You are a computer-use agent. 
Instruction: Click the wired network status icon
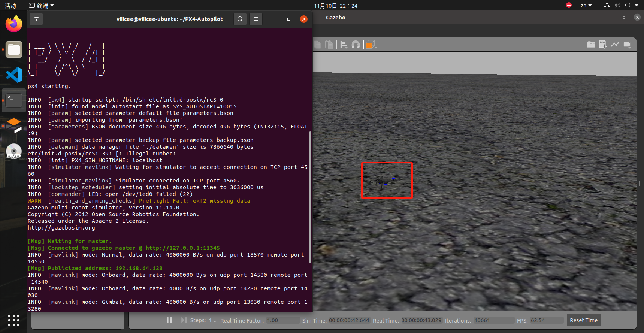(607, 5)
